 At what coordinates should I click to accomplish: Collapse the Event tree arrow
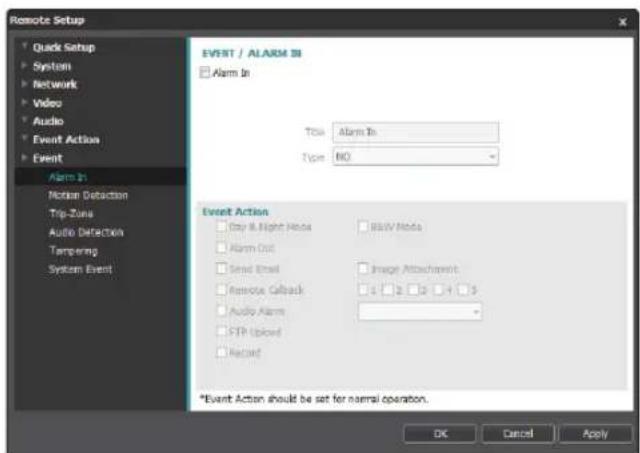coord(25,157)
